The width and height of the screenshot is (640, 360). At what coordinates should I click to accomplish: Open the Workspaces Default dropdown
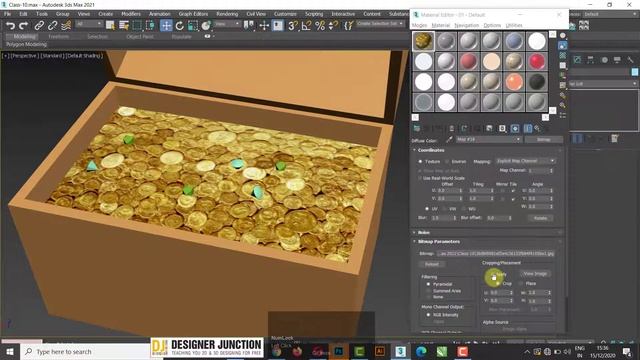611,14
